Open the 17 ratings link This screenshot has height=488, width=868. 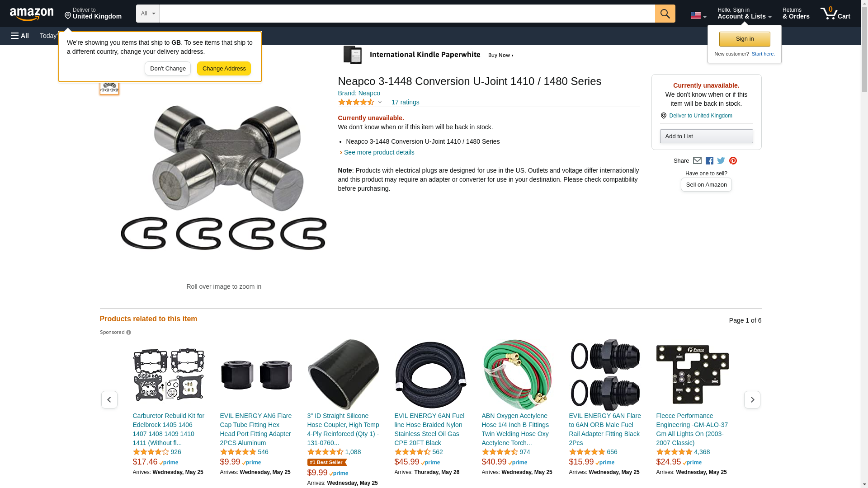click(405, 103)
